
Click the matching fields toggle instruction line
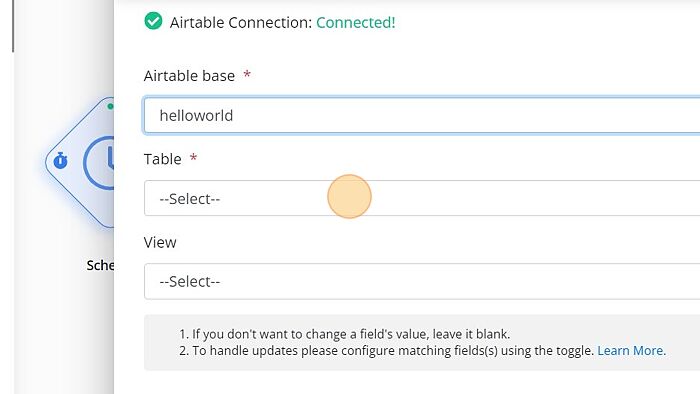click(x=388, y=351)
